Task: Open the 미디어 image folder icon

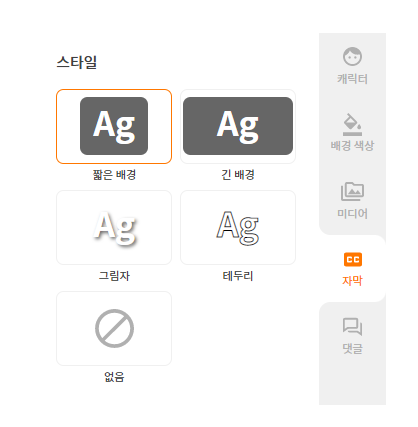Action: coord(352,191)
